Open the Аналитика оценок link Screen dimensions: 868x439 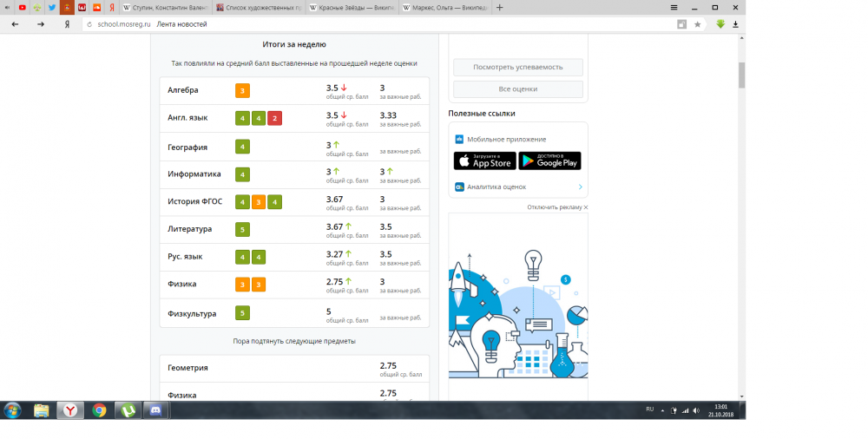point(496,187)
